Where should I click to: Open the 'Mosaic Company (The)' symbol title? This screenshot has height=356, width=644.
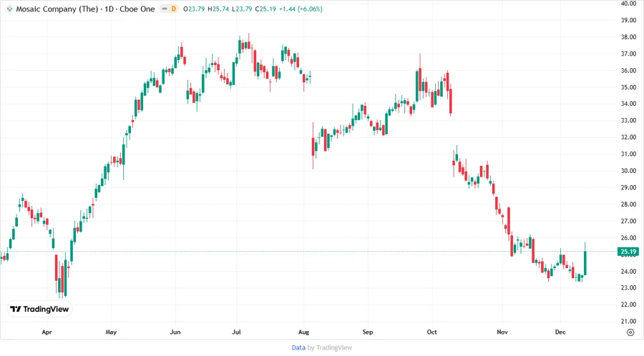pyautogui.click(x=57, y=9)
